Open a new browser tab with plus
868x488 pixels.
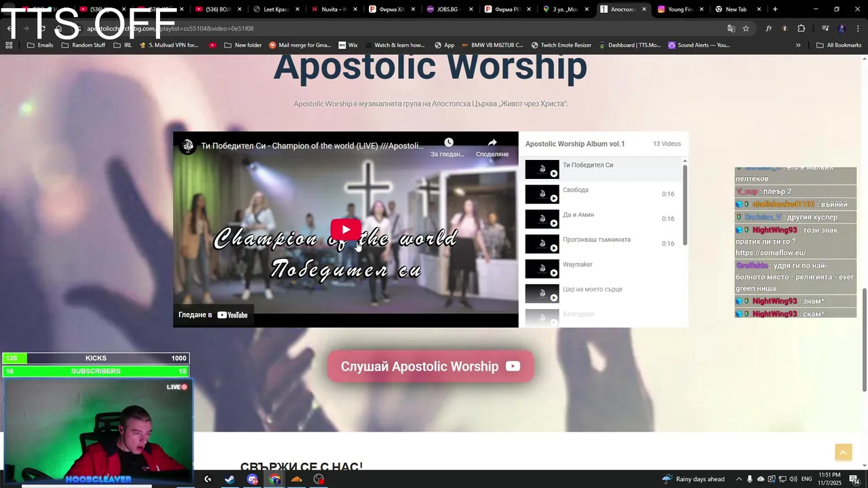point(775,9)
